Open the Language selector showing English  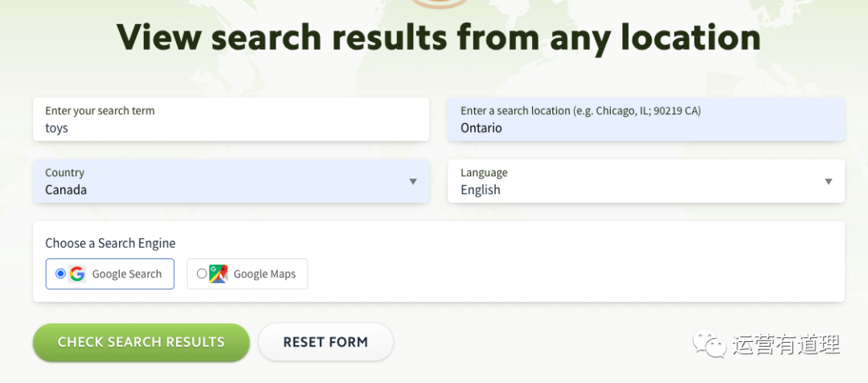point(646,181)
